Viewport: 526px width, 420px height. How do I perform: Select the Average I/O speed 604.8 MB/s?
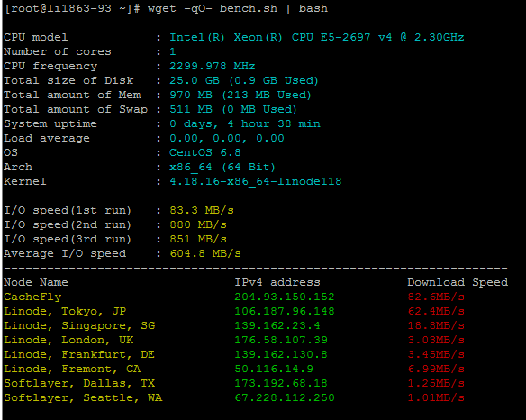tap(205, 253)
